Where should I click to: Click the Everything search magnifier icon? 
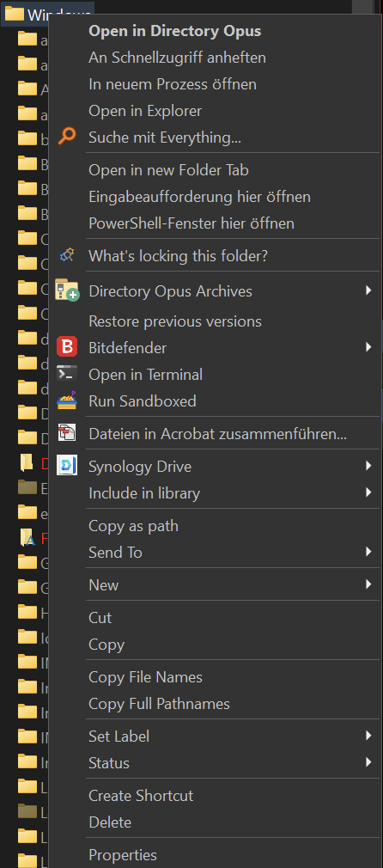(x=67, y=136)
